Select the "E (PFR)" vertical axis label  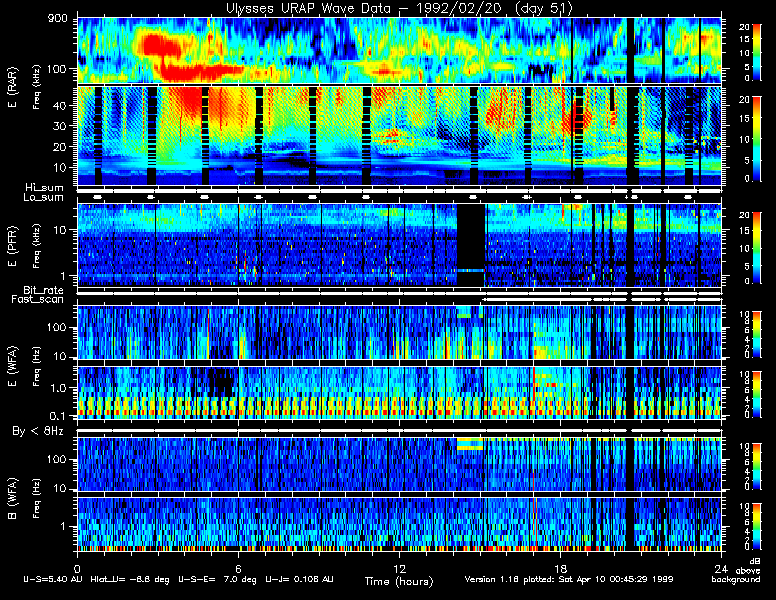[x=12, y=247]
